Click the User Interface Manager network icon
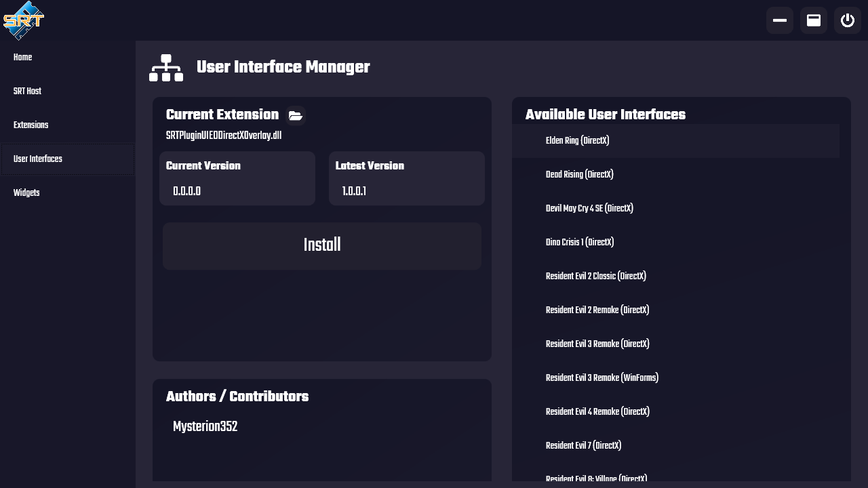The image size is (868, 488). pyautogui.click(x=166, y=68)
